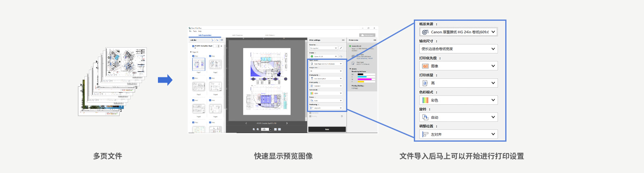Open the Favorites dropdown
The image size is (644, 173).
[323, 48]
